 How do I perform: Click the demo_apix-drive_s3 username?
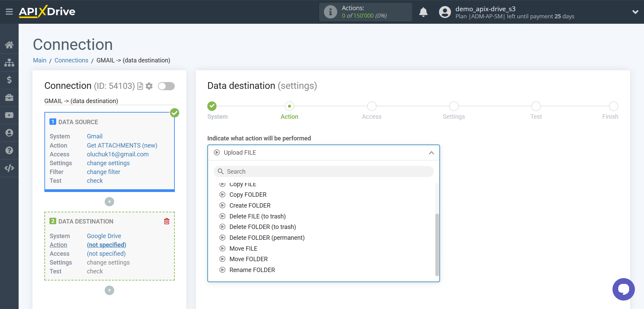485,9
